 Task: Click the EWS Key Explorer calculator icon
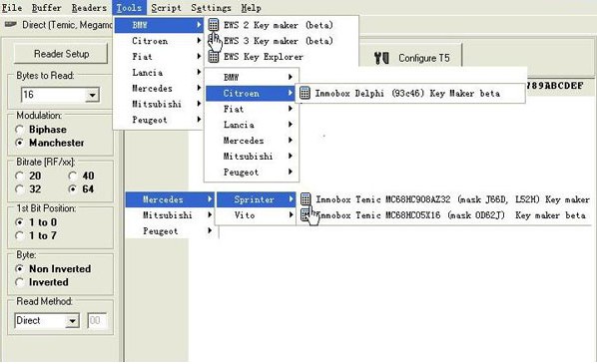pos(214,57)
